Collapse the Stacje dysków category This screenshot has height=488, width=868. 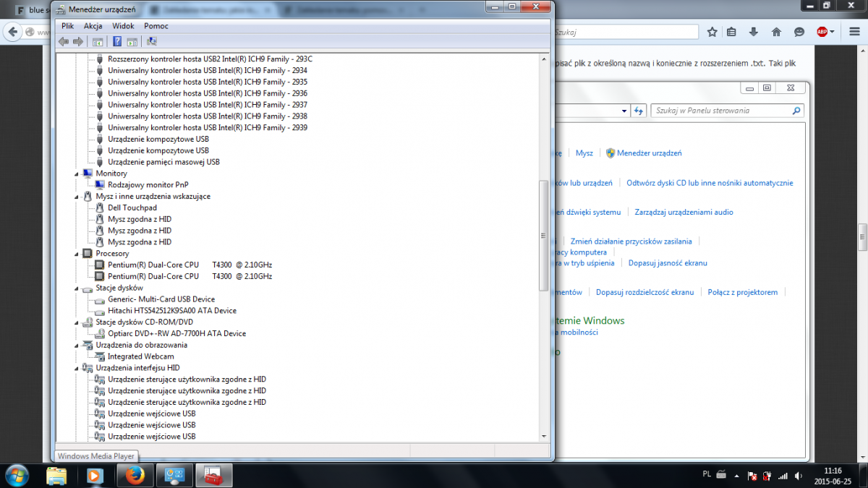click(x=77, y=288)
